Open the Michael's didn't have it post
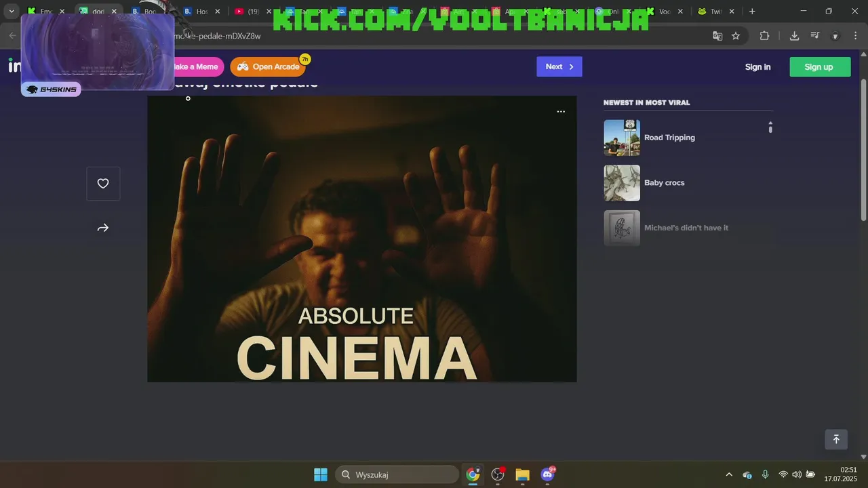Screen dimensions: 868x488 coord(686,228)
